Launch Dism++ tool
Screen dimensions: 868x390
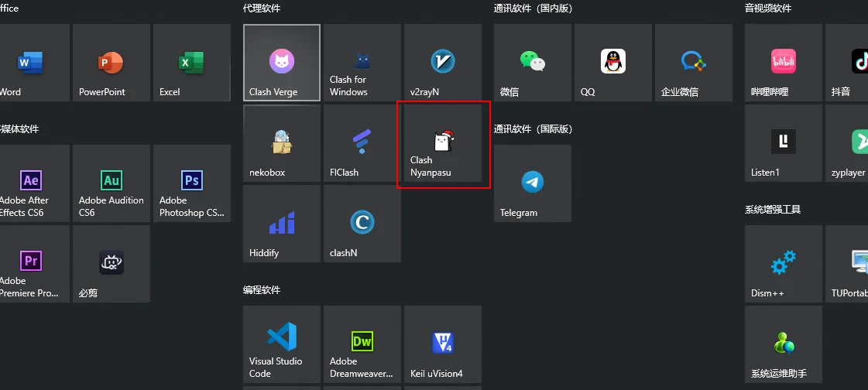point(784,264)
